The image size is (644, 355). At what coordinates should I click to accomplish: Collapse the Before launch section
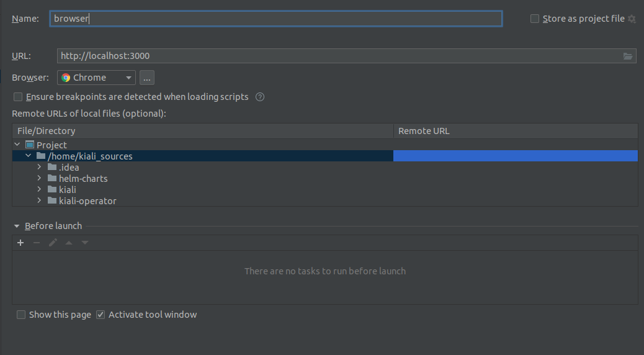pos(17,226)
